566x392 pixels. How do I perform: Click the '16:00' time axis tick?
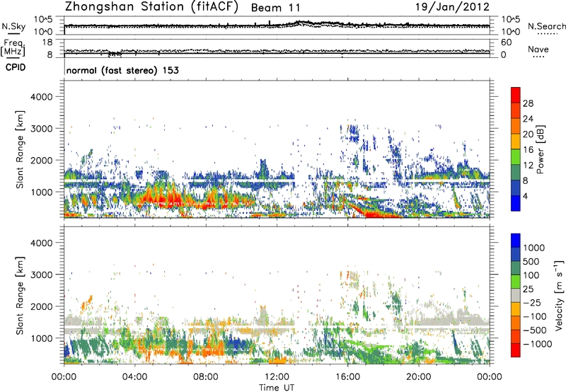point(347,377)
